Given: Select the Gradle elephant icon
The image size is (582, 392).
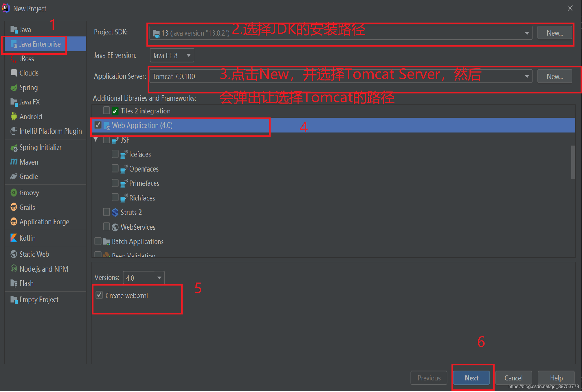Looking at the screenshot, I should [x=14, y=176].
